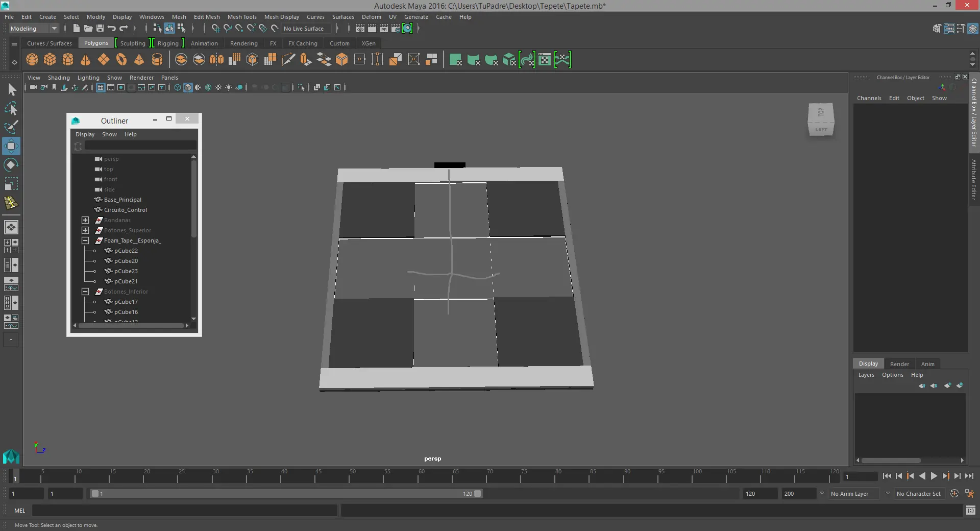Collapse the Botones_Inferior group
The image size is (980, 531).
coord(85,292)
